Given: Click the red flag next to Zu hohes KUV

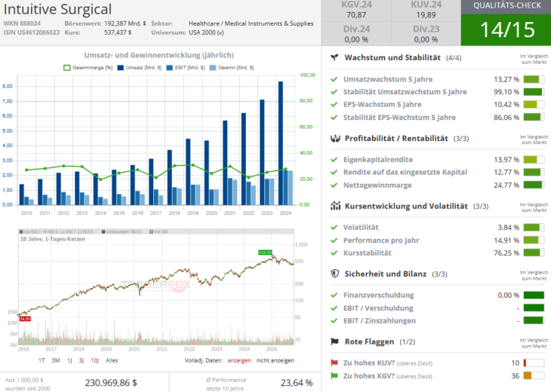Looking at the screenshot, I should [x=334, y=363].
